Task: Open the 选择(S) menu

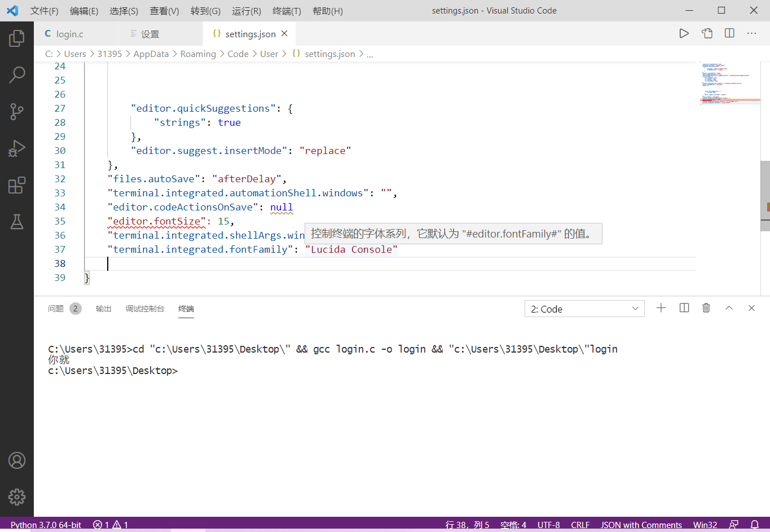Action: (x=124, y=11)
